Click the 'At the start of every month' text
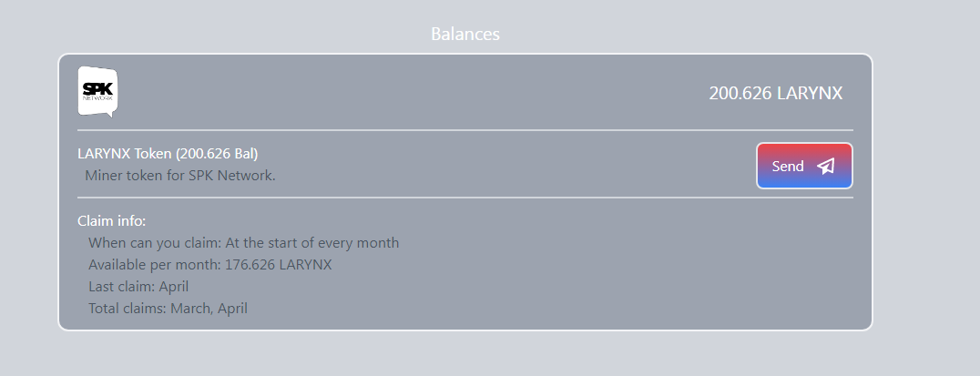This screenshot has height=376, width=980. coord(311,243)
